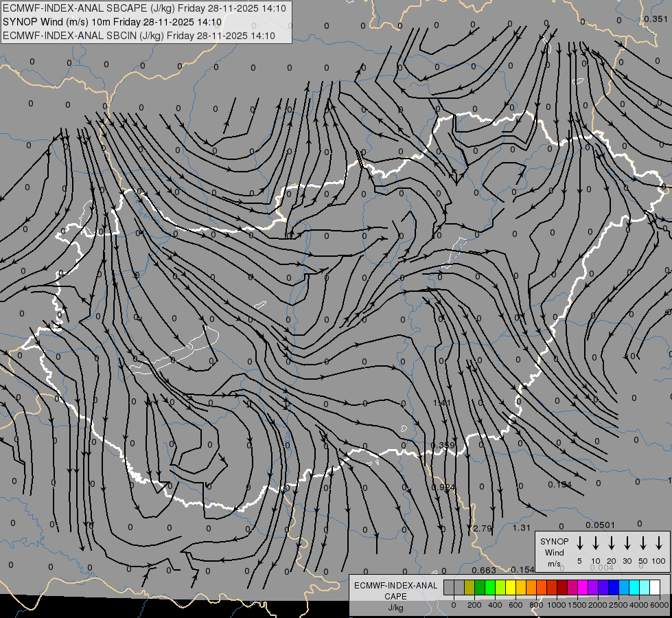Click the 1000 tick on CAPE scale
This screenshot has height=618, width=672.
tap(557, 605)
